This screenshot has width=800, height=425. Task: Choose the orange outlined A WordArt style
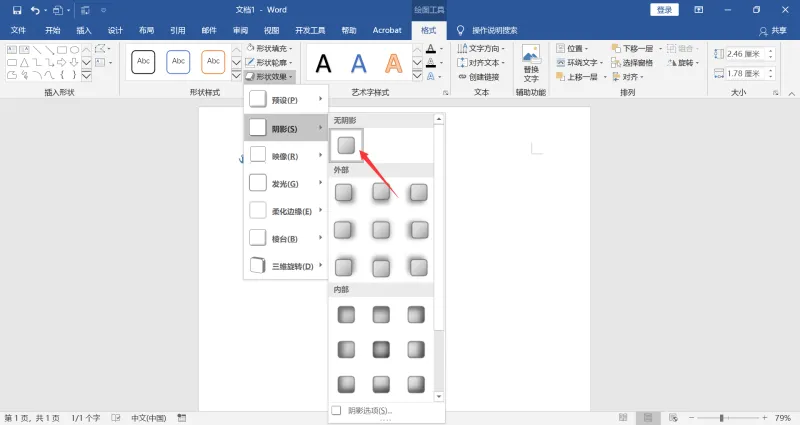pos(393,64)
